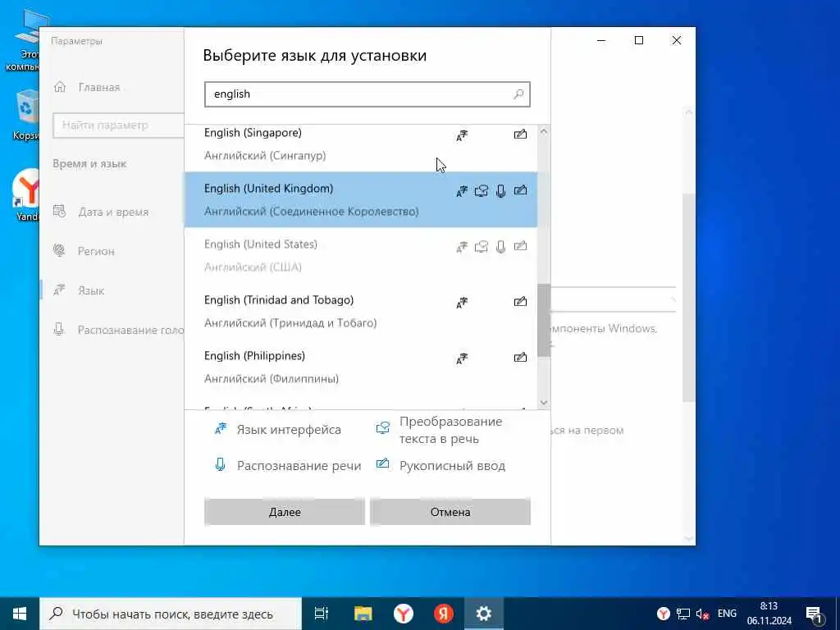This screenshot has width=840, height=630.
Task: Click display language icon for English (Singapore)
Action: [x=462, y=135]
